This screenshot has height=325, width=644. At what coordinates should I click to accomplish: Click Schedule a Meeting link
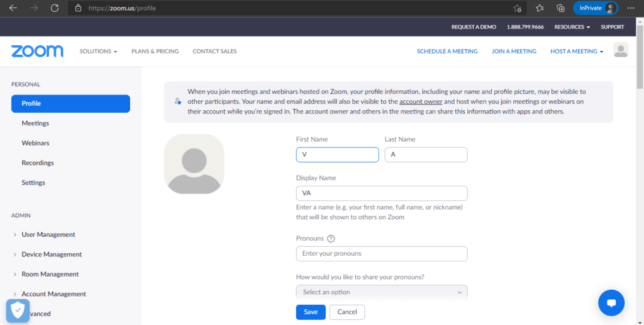pos(447,52)
